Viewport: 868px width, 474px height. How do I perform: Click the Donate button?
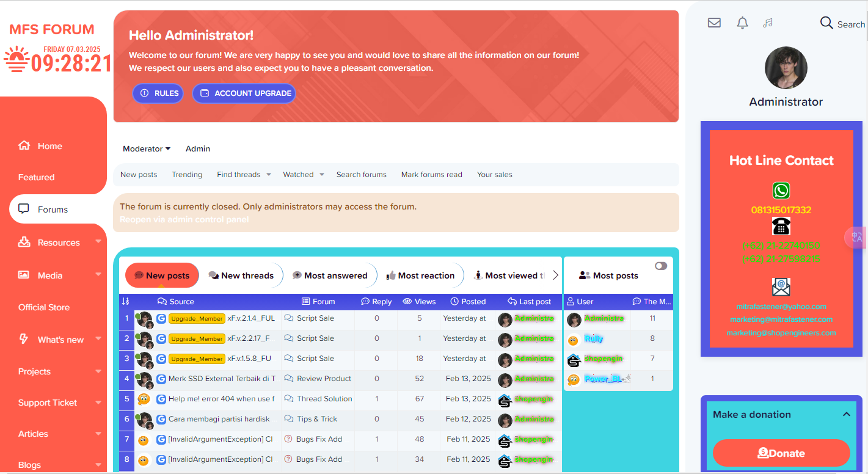pos(781,453)
